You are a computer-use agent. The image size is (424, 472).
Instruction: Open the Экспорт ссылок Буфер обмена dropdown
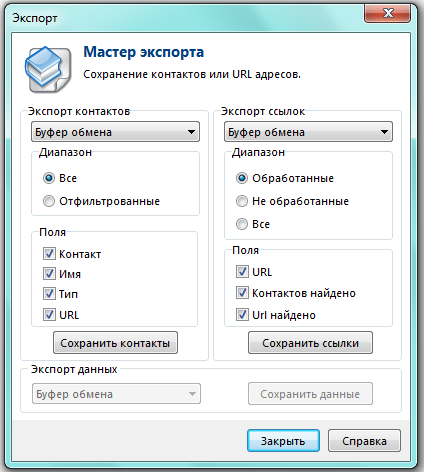[308, 132]
